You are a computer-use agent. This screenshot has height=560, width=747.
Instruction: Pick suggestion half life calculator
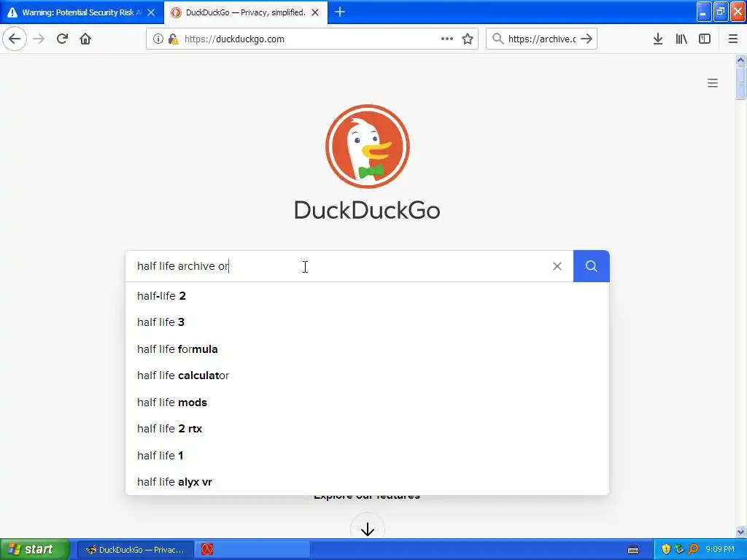point(367,376)
